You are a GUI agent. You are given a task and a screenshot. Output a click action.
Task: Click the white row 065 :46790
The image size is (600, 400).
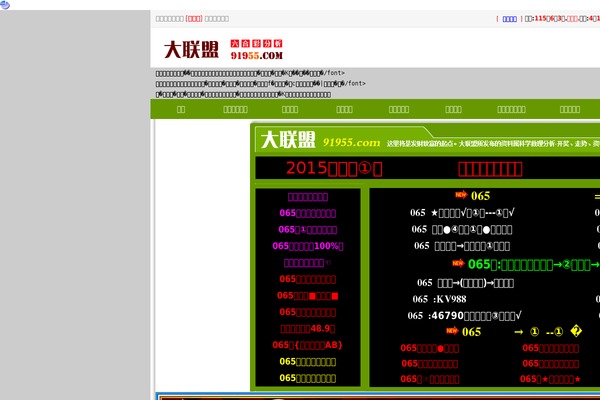(x=464, y=316)
